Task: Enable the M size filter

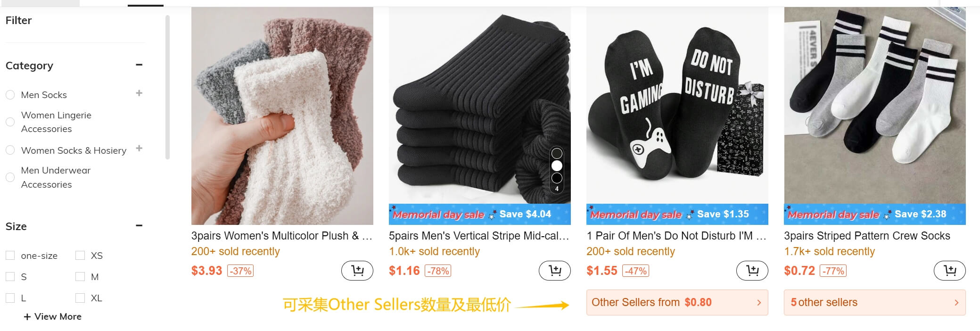Action: coord(80,277)
